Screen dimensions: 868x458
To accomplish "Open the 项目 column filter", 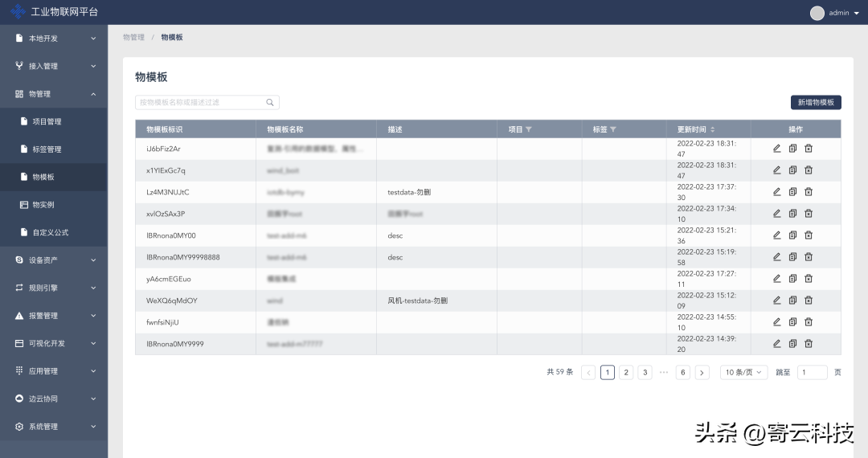I will tap(529, 129).
